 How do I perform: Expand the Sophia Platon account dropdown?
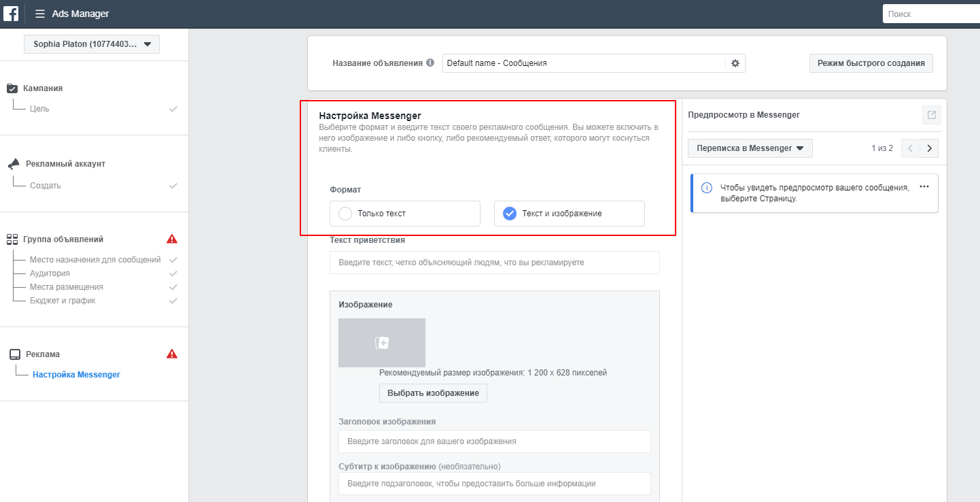(91, 44)
